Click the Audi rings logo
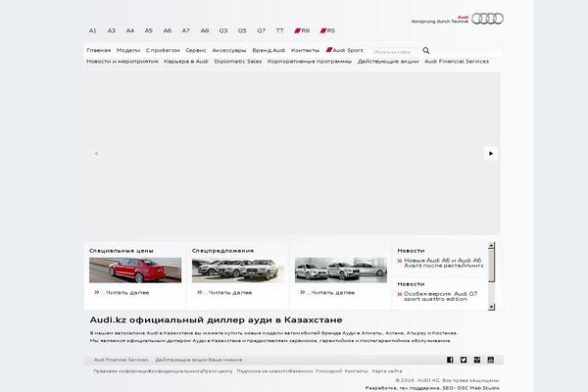Image resolution: width=588 pixels, height=392 pixels. click(x=487, y=19)
